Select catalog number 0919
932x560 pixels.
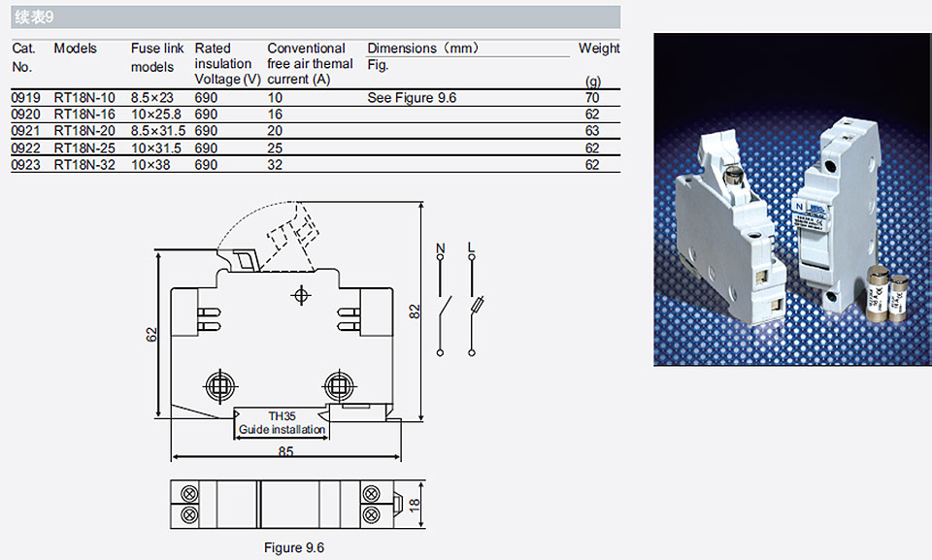[26, 97]
